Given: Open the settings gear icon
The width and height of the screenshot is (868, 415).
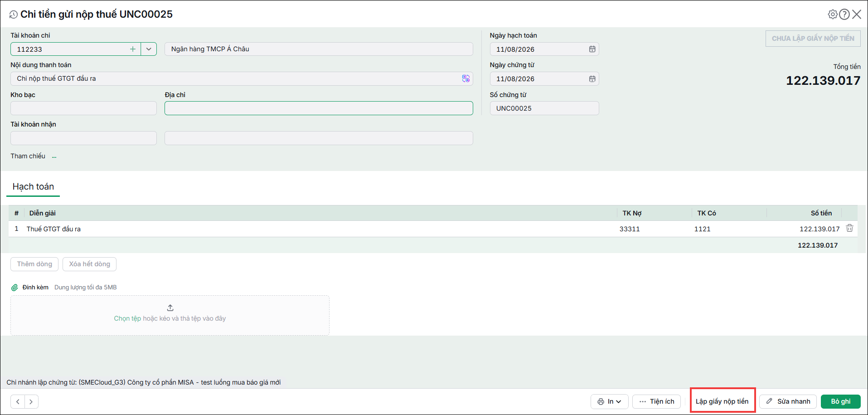Looking at the screenshot, I should pyautogui.click(x=833, y=14).
